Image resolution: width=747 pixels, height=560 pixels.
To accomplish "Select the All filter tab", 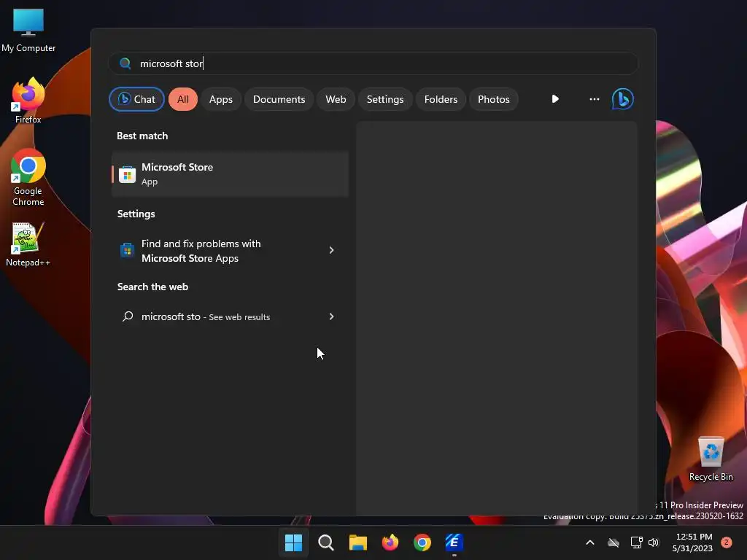I will pyautogui.click(x=183, y=99).
